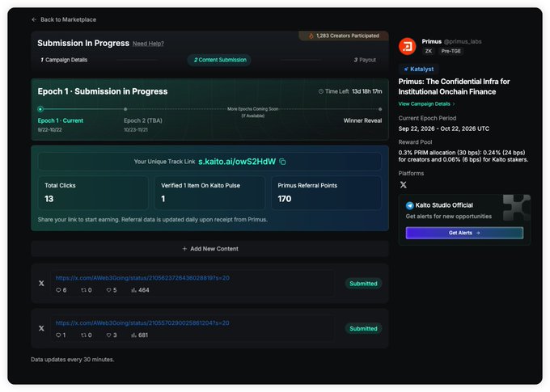Click the Submitted badge on first post
The height and width of the screenshot is (392, 550).
(363, 284)
